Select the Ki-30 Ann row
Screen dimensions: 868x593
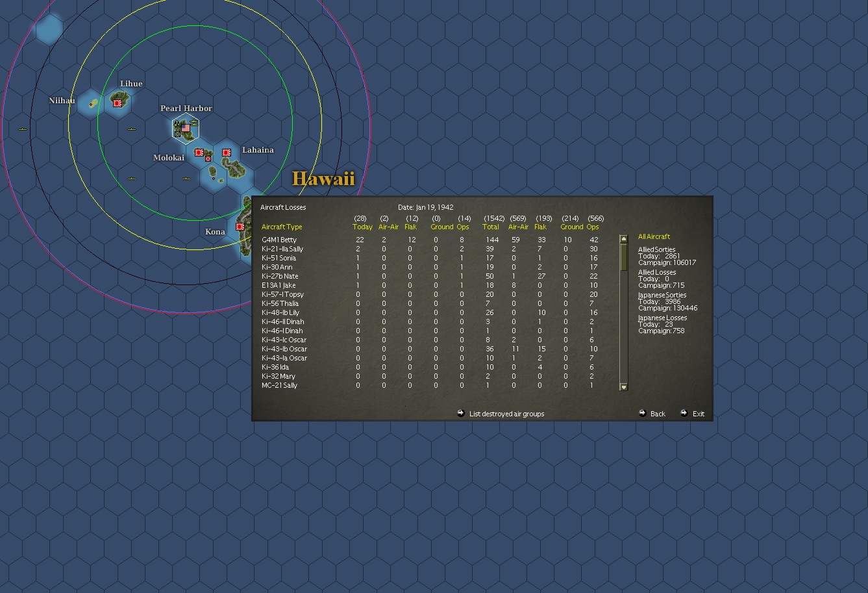(x=430, y=267)
